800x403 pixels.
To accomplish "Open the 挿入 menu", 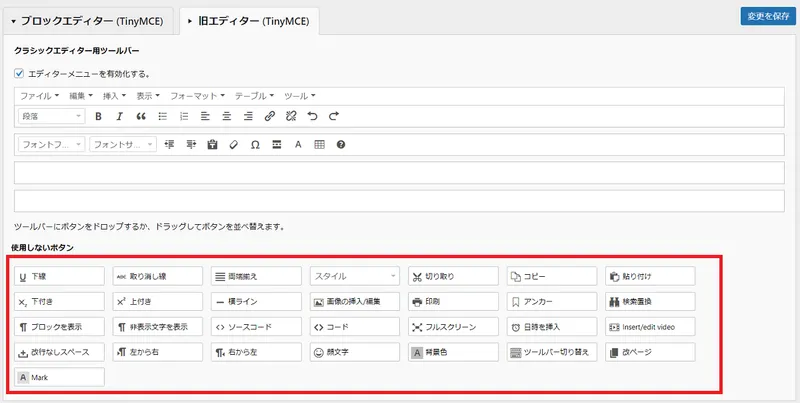I will (114, 96).
